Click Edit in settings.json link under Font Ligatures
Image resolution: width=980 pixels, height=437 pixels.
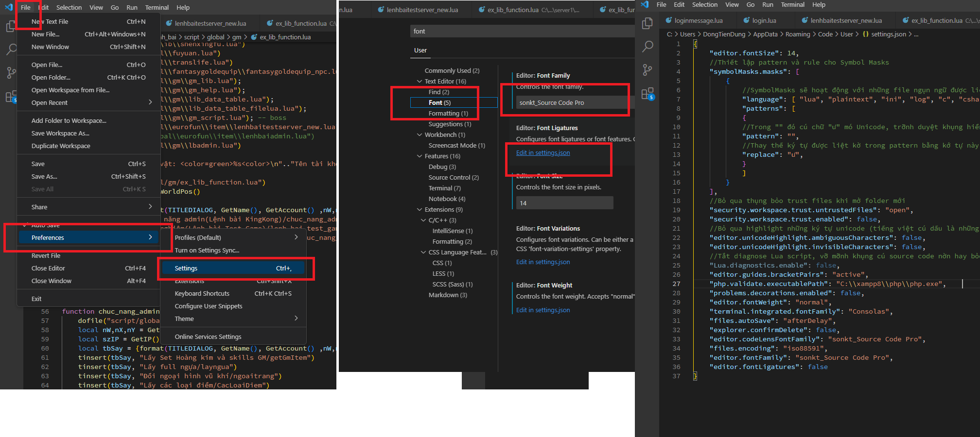pos(543,152)
